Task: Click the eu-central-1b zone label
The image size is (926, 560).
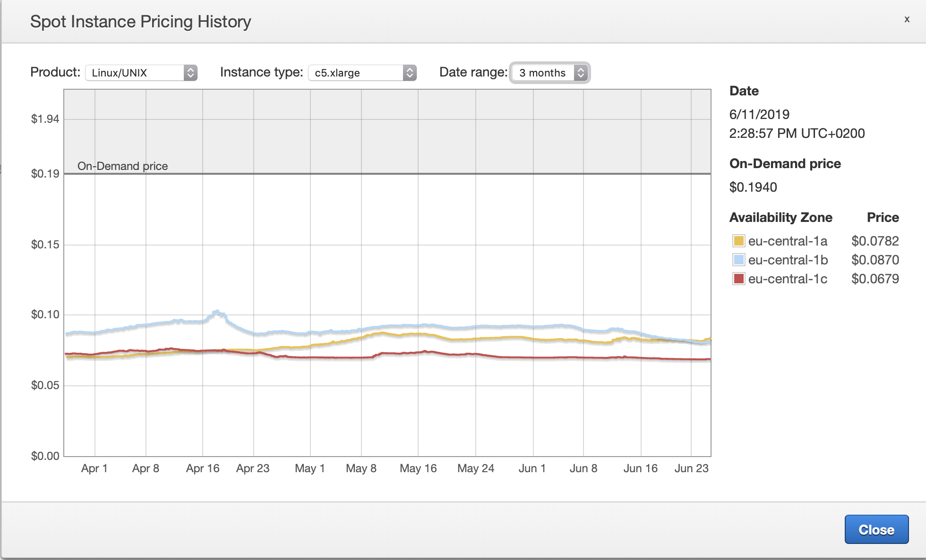Action: (x=788, y=260)
